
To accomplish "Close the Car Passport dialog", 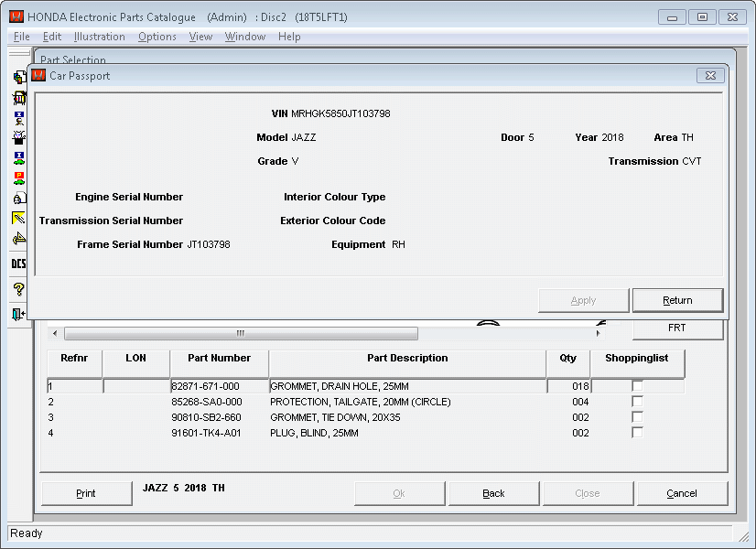I will [710, 76].
